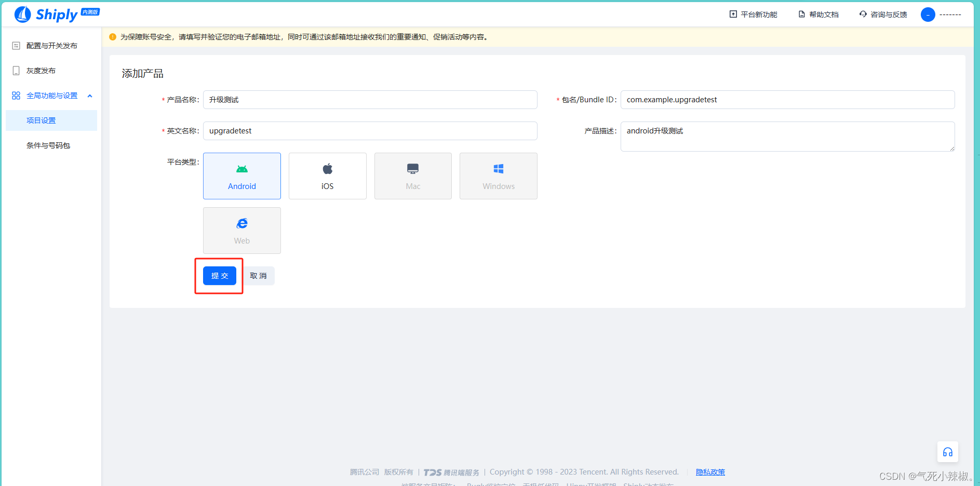Click the 咨询与反馈 feedback icon

pos(862,14)
